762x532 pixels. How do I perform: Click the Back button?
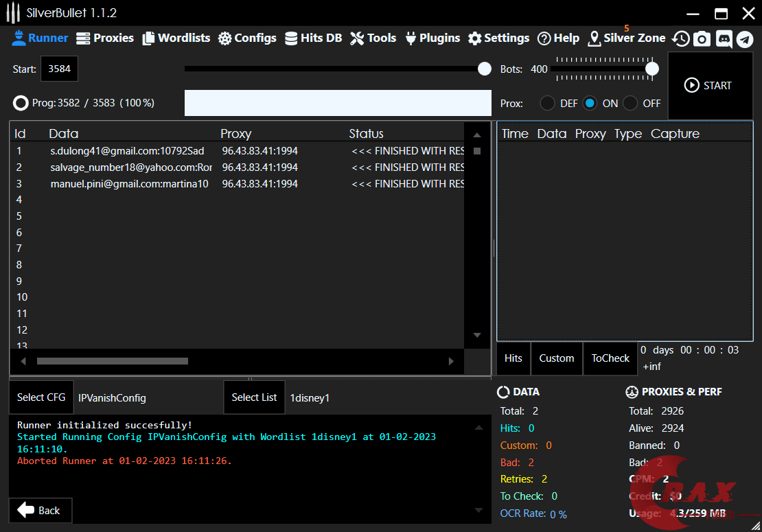pos(40,510)
